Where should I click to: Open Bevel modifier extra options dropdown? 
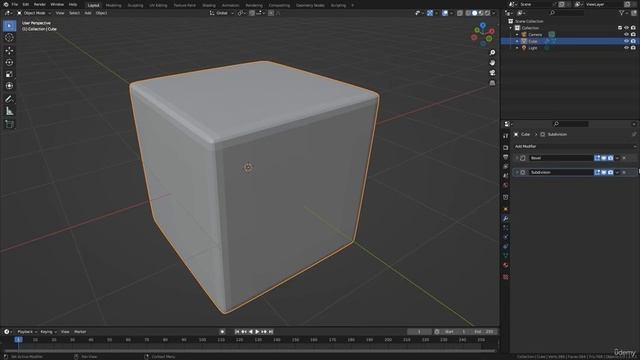point(617,158)
